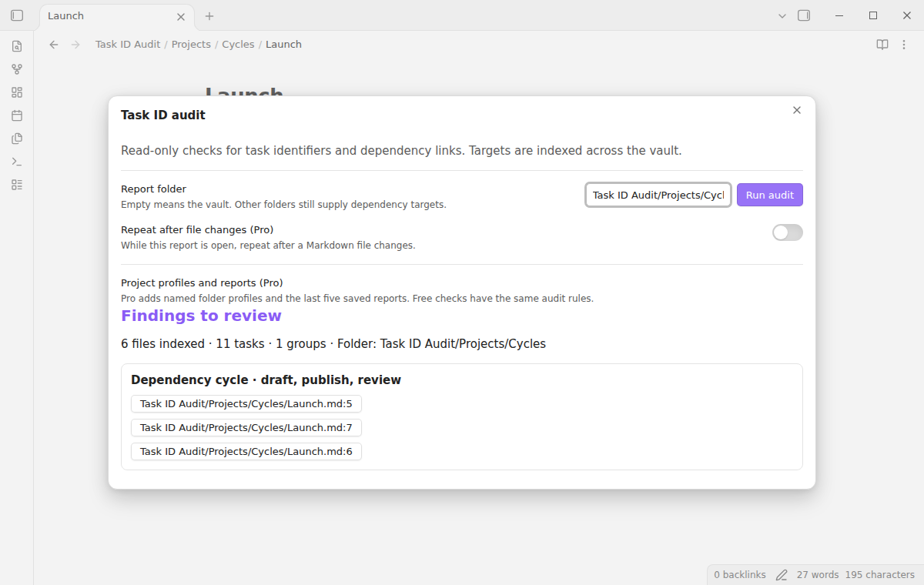The height and width of the screenshot is (585, 924).
Task: Focus the Report folder input field
Action: 658,195
